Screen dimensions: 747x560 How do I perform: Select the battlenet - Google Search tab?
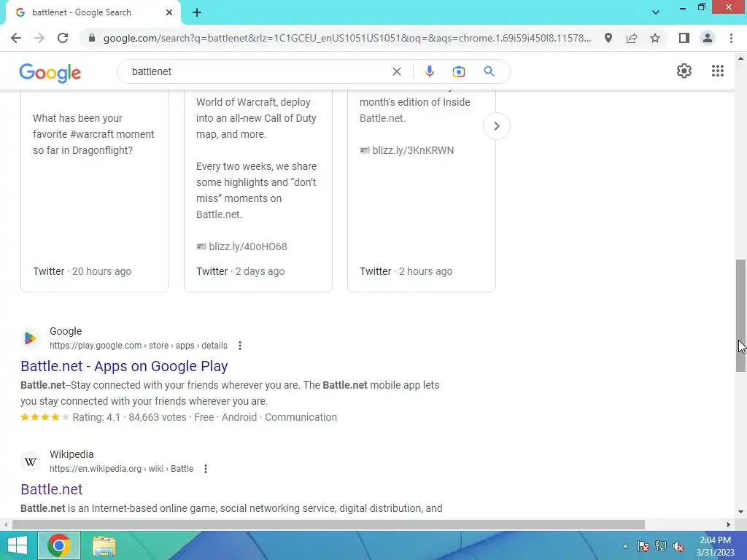coord(93,12)
